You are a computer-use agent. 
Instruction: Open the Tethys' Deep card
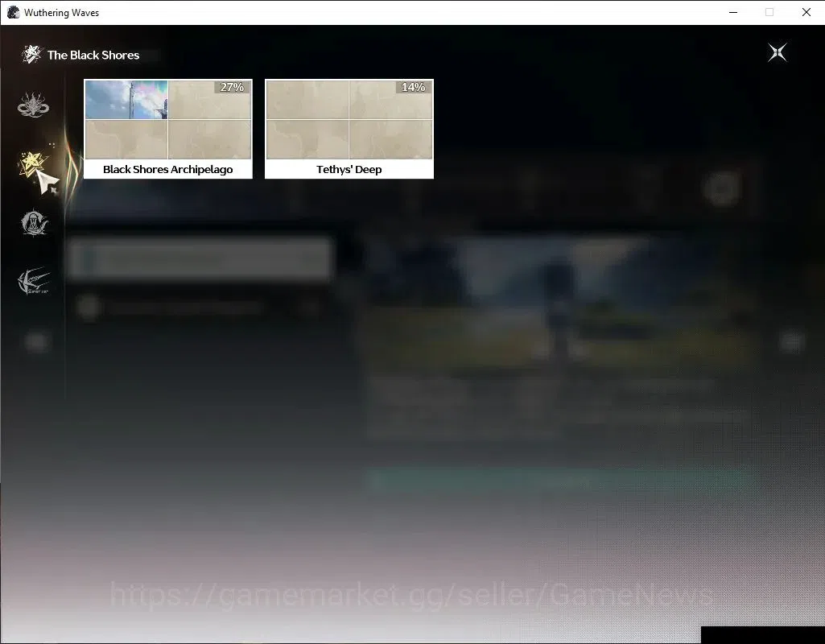pos(349,129)
